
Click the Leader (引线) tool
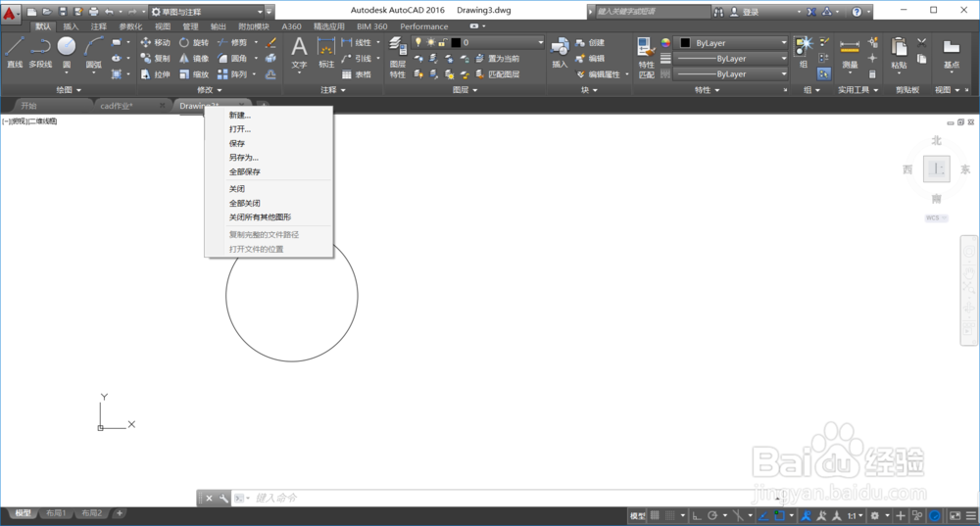[x=357, y=58]
